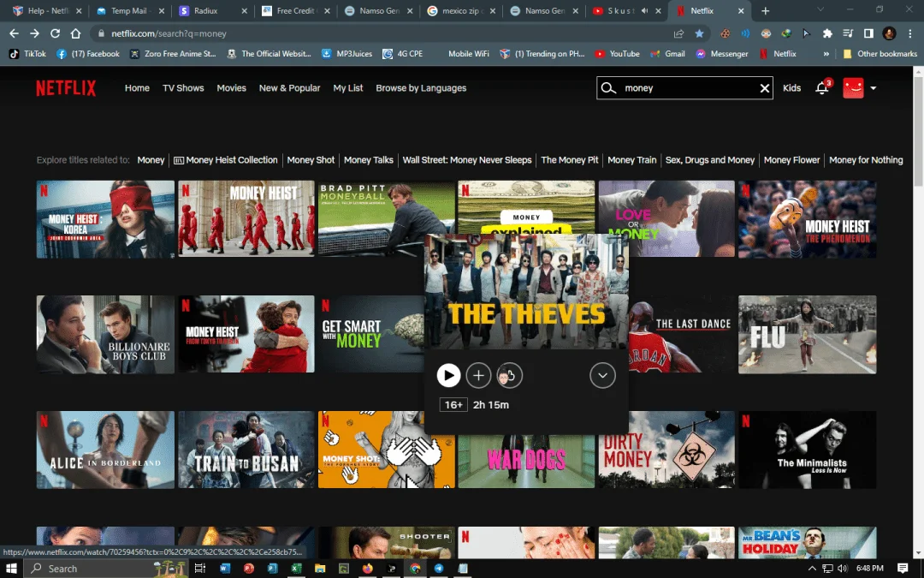The height and width of the screenshot is (578, 924).
Task: Open The Minimalists thumbnail
Action: pyautogui.click(x=808, y=450)
